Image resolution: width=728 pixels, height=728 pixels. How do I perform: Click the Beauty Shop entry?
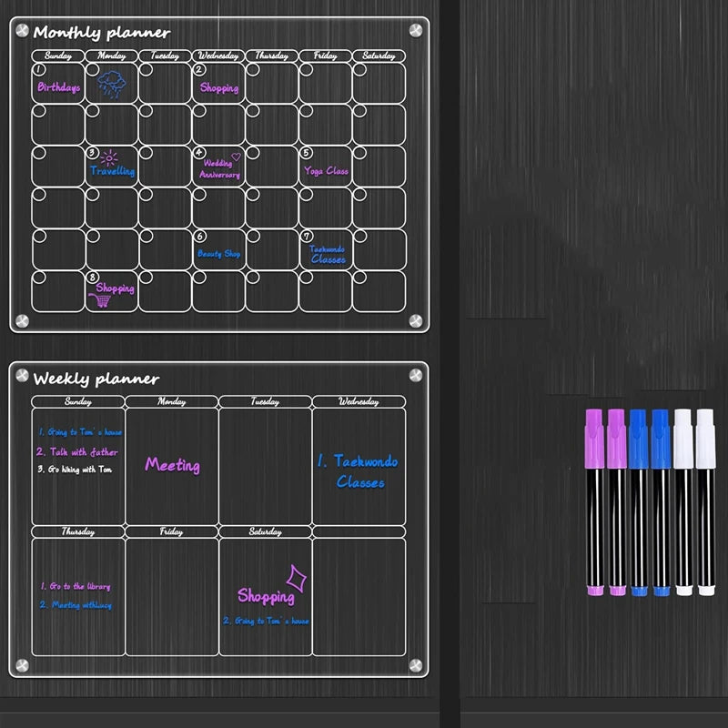pos(218,254)
